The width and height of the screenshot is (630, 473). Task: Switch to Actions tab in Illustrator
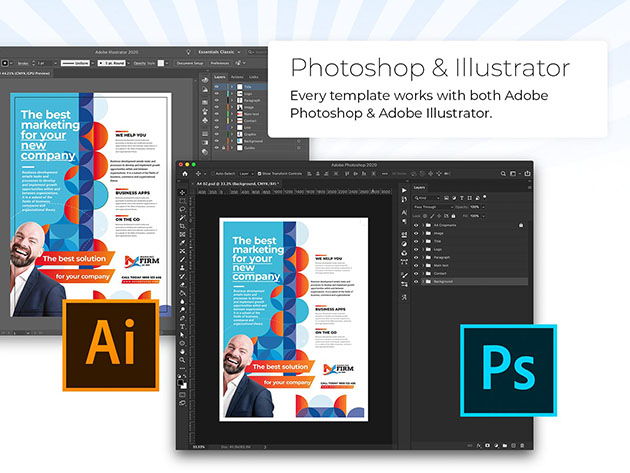point(237,77)
